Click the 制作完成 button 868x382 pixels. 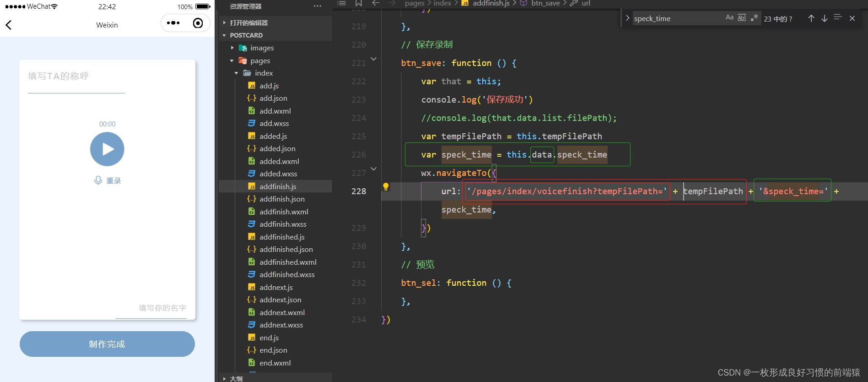107,344
